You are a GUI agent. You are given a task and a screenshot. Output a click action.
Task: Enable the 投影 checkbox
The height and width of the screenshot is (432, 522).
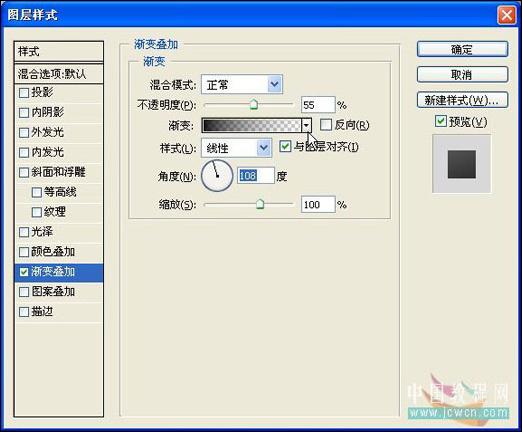[x=24, y=93]
